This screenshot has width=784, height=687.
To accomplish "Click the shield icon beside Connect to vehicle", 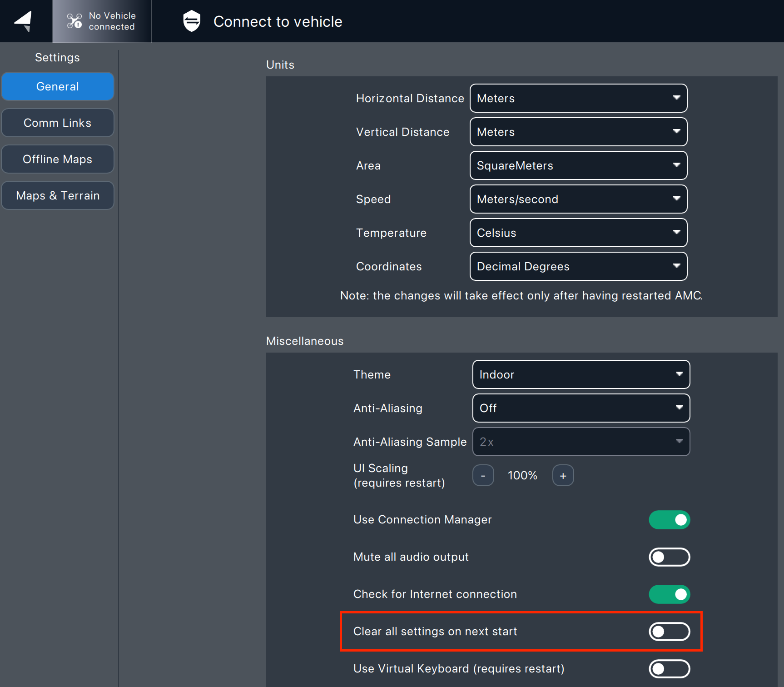I will [192, 21].
